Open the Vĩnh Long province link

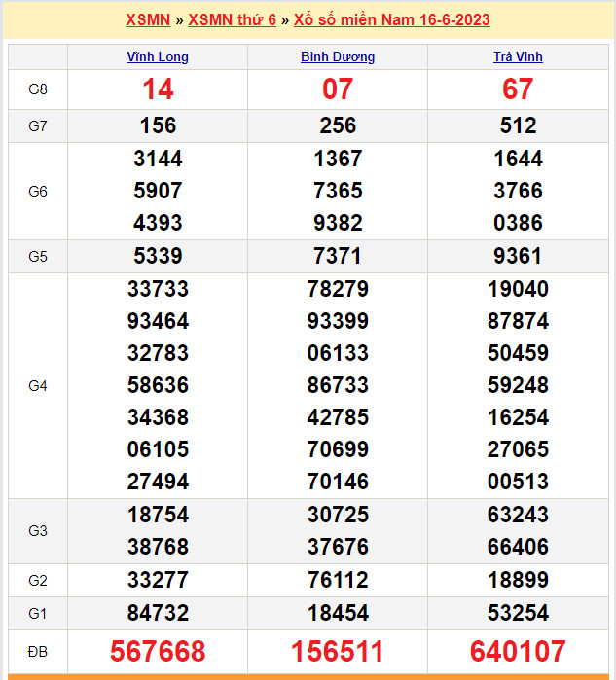pos(158,57)
